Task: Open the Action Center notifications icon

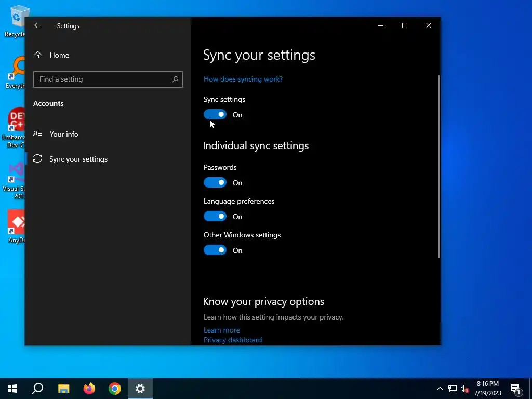Action: (x=515, y=389)
